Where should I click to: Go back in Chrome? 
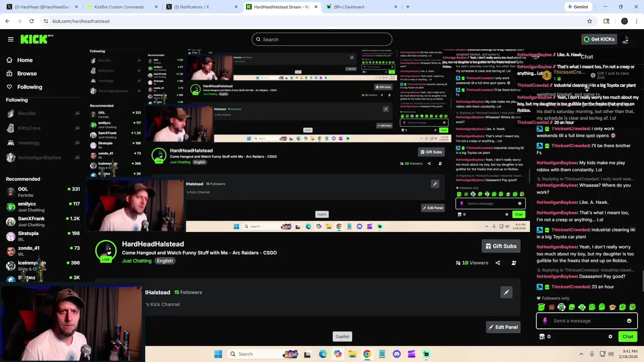[x=7, y=21]
